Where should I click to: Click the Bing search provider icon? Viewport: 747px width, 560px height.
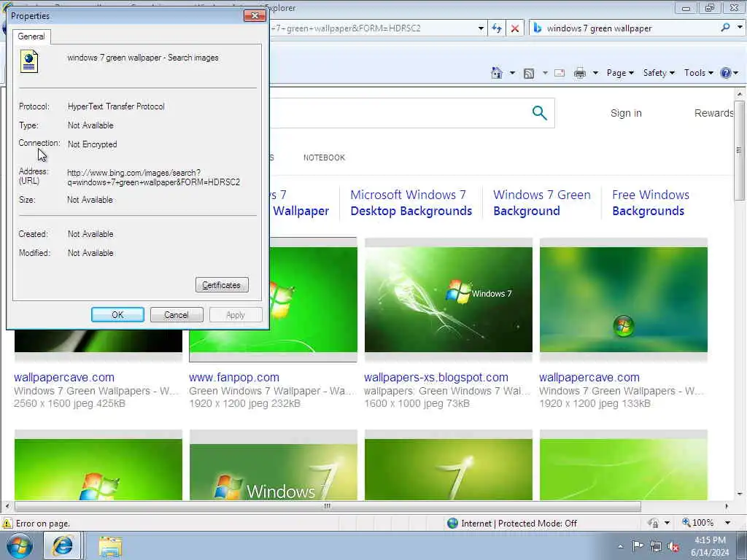tap(538, 28)
